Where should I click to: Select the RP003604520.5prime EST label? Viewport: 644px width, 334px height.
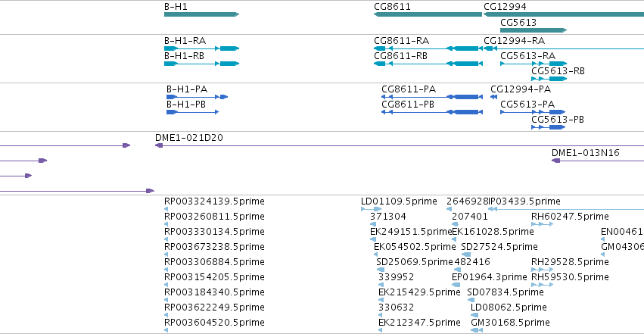pos(214,323)
